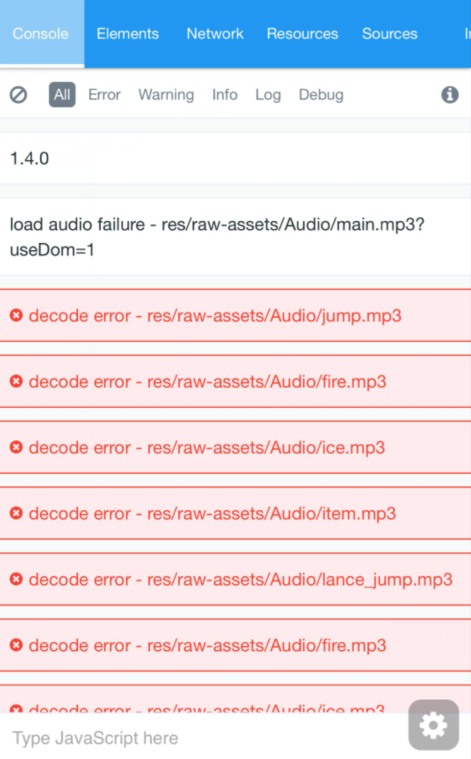Switch to the Elements tab
Viewport: 471px width, 759px height.
click(x=128, y=33)
